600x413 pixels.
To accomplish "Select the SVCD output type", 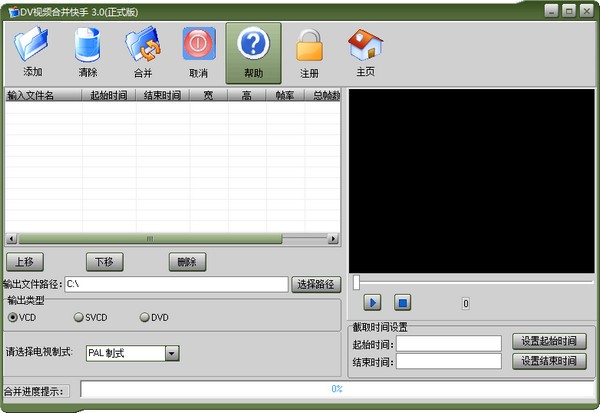I will pyautogui.click(x=79, y=318).
